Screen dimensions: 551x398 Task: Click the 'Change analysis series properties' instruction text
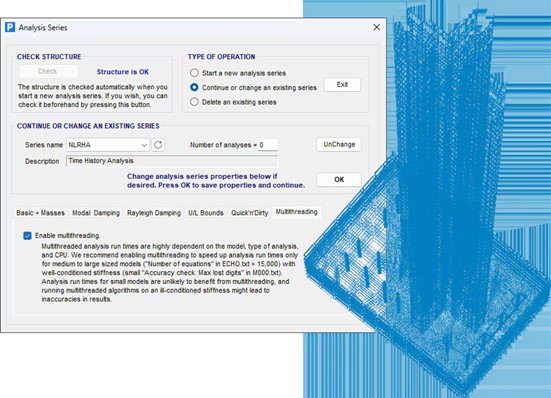point(216,181)
